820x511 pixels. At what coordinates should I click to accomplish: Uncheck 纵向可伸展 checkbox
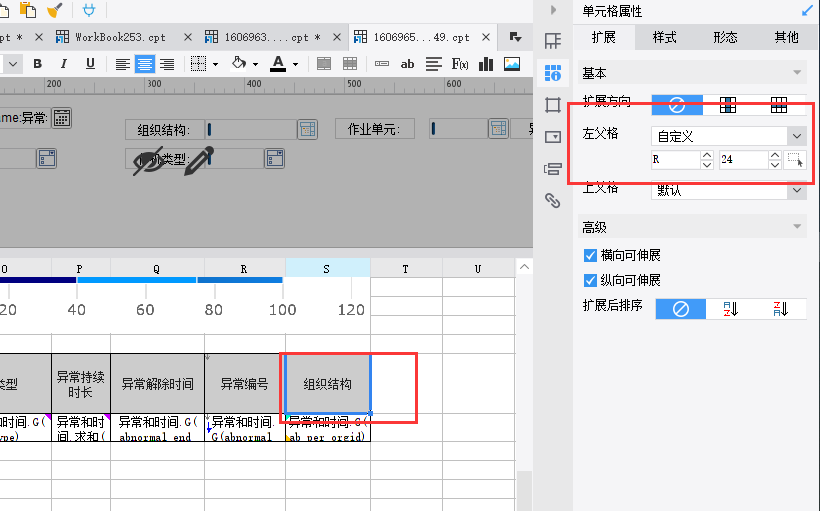590,280
